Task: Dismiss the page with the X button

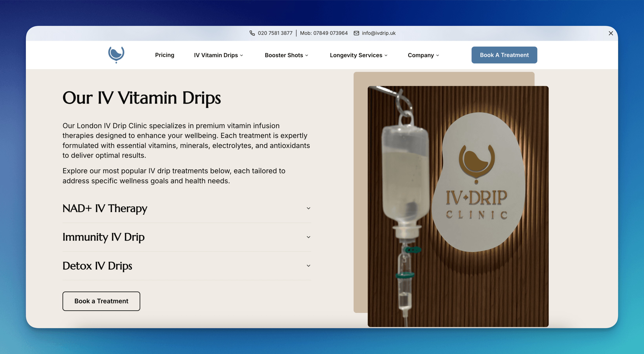Action: coord(611,33)
